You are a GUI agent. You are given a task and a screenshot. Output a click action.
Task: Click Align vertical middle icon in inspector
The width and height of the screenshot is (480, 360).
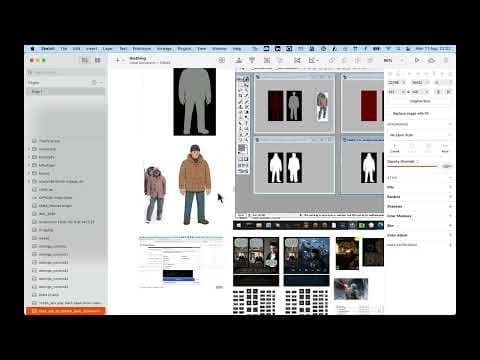click(442, 73)
